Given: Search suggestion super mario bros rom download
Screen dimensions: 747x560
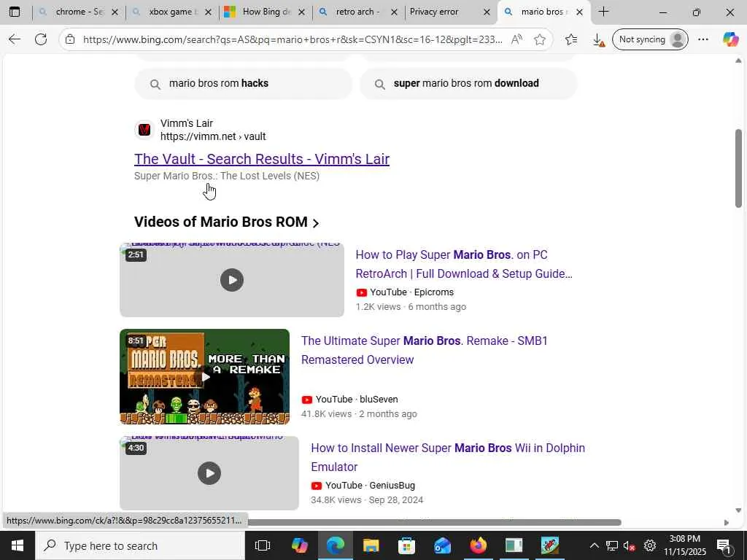Looking at the screenshot, I should (468, 83).
